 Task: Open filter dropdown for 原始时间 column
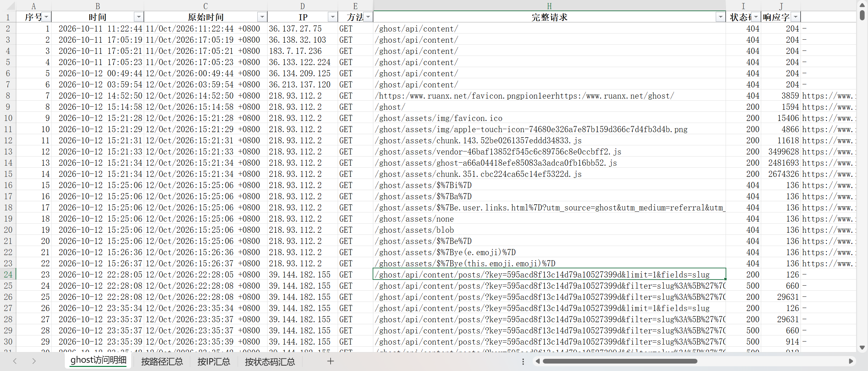click(x=262, y=17)
